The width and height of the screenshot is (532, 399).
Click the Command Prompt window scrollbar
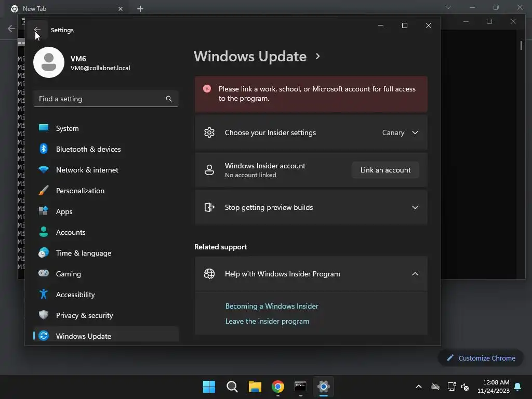point(521,46)
